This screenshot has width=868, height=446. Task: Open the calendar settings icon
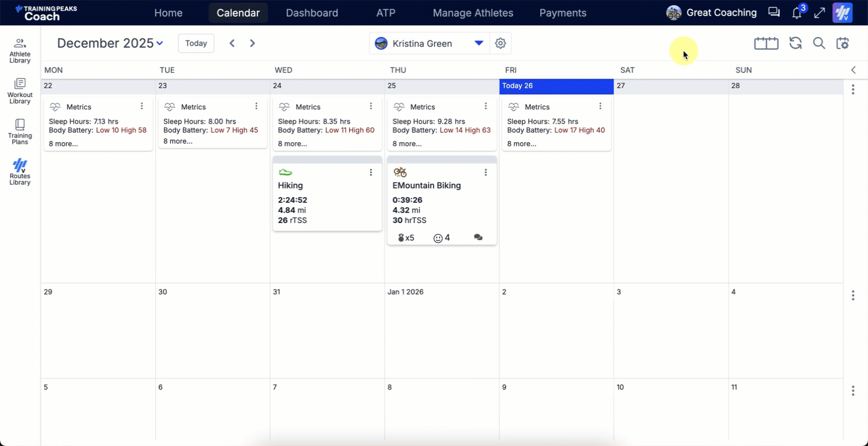coord(843,43)
